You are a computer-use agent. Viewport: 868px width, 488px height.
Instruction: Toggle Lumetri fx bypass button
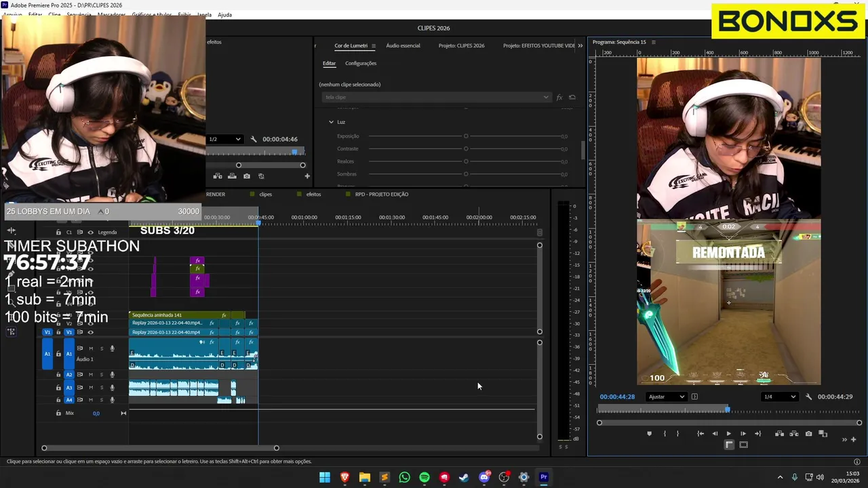tap(559, 97)
